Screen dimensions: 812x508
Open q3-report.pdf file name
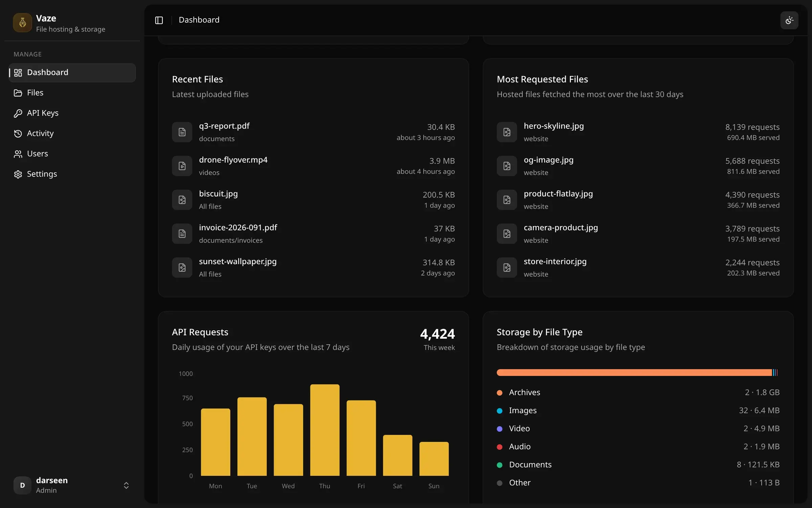pos(224,126)
